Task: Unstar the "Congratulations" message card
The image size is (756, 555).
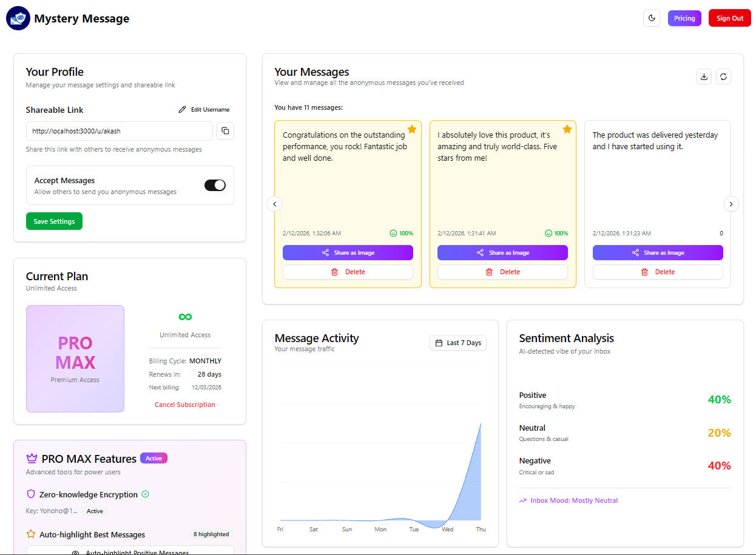Action: coord(412,129)
